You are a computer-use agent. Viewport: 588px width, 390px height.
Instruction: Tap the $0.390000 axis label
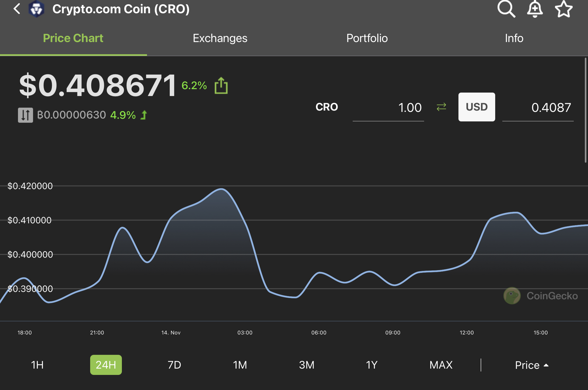click(30, 289)
